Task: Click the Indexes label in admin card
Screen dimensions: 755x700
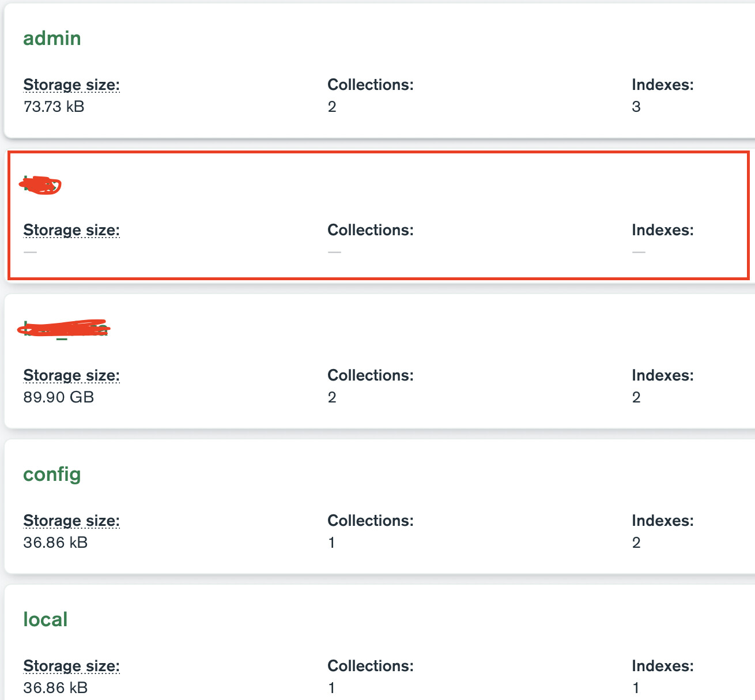Action: pyautogui.click(x=663, y=85)
